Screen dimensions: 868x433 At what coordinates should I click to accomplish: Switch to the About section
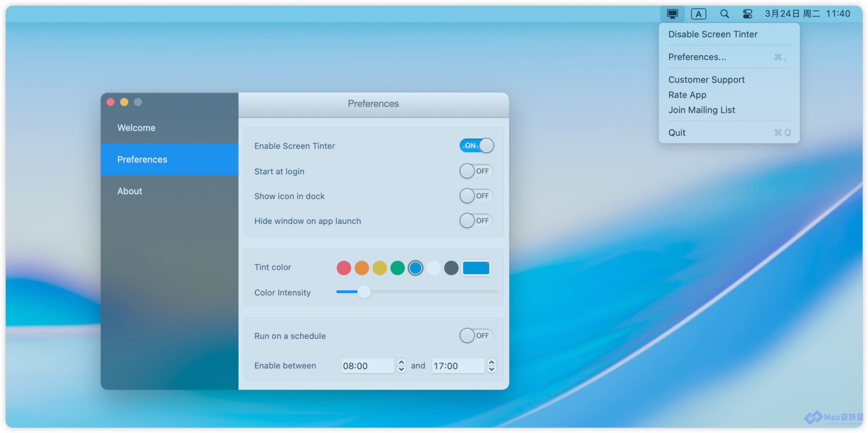tap(130, 191)
